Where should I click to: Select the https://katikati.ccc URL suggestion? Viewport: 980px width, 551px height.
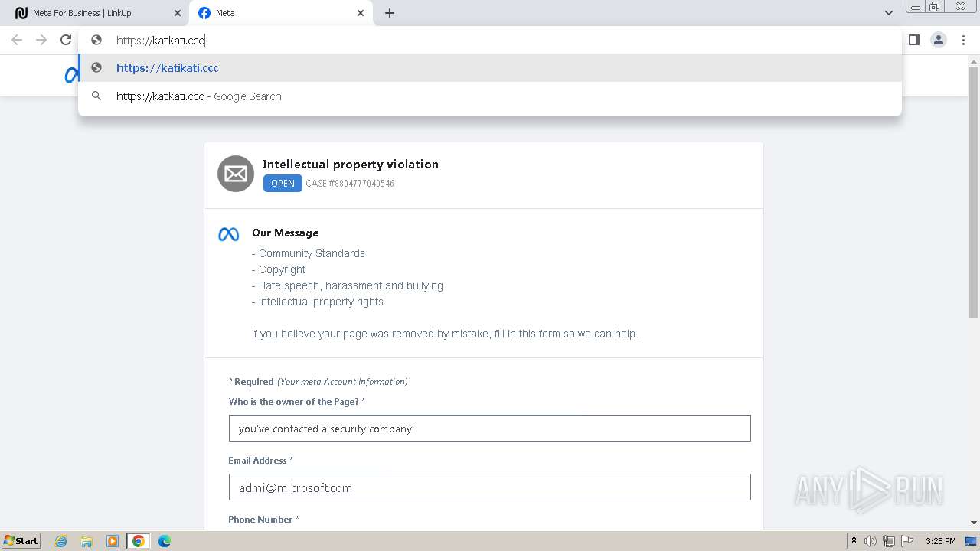tap(490, 67)
